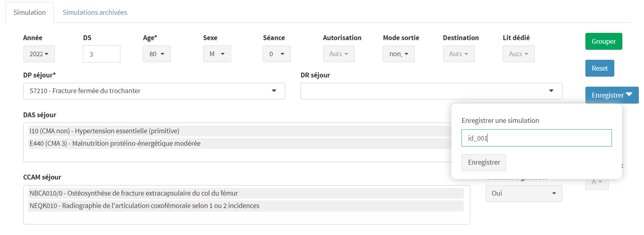Open the Enregistrer dropdown button

(x=611, y=95)
